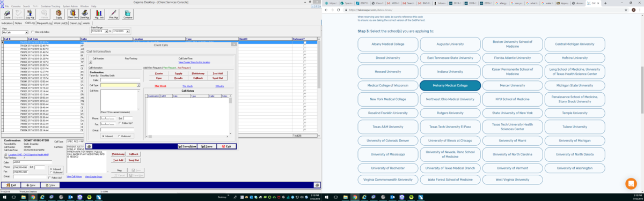Image resolution: width=644 pixels, height=201 pixels.
Task: Select Meharry Medical College school button
Action: point(450,85)
